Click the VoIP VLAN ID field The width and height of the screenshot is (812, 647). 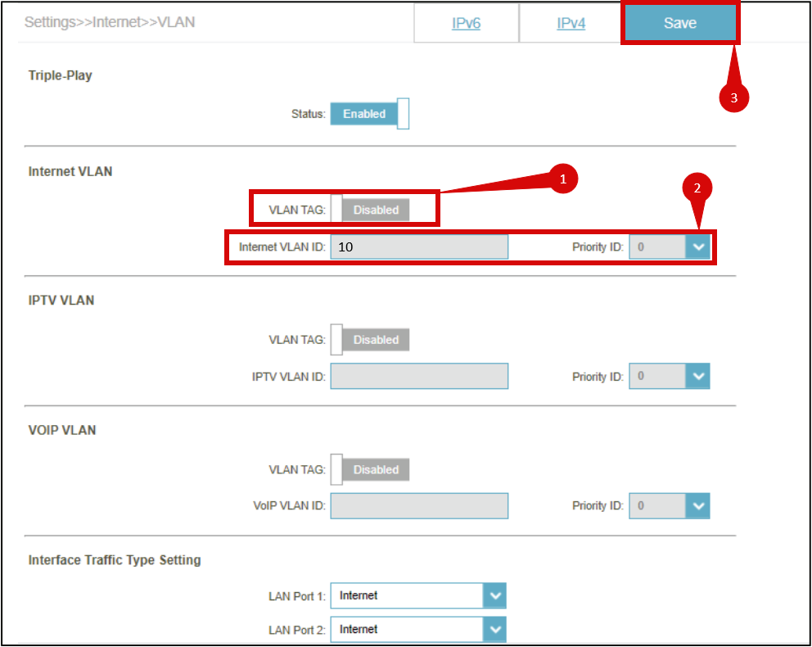pyautogui.click(x=419, y=506)
